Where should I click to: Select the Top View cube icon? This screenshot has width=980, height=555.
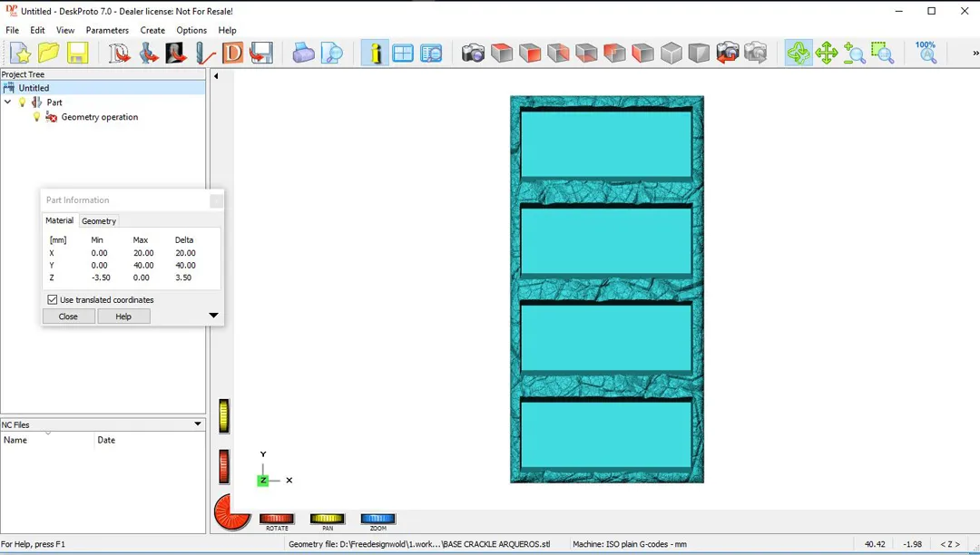(501, 54)
